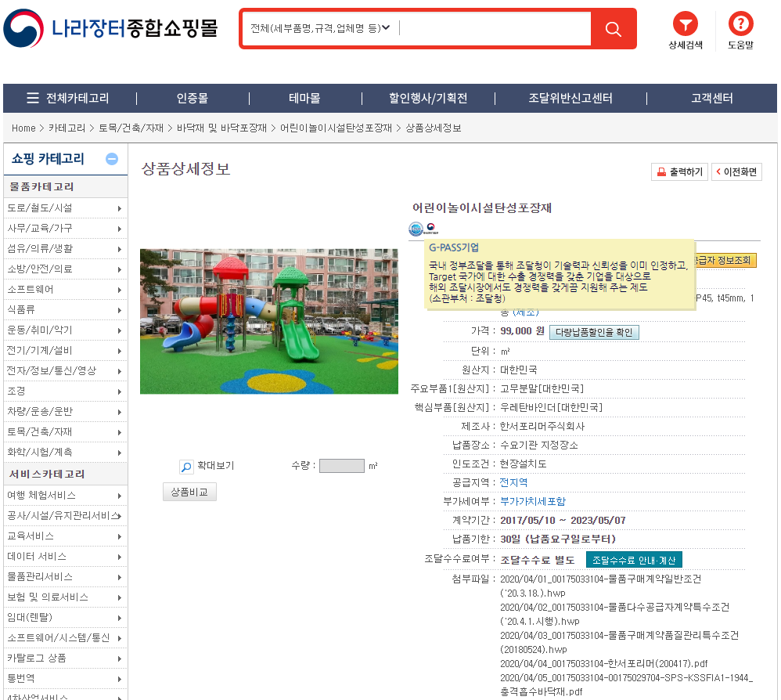Expand 소프트웨어/시스템/통신 service category
This screenshot has width=781, height=700.
coord(65,637)
